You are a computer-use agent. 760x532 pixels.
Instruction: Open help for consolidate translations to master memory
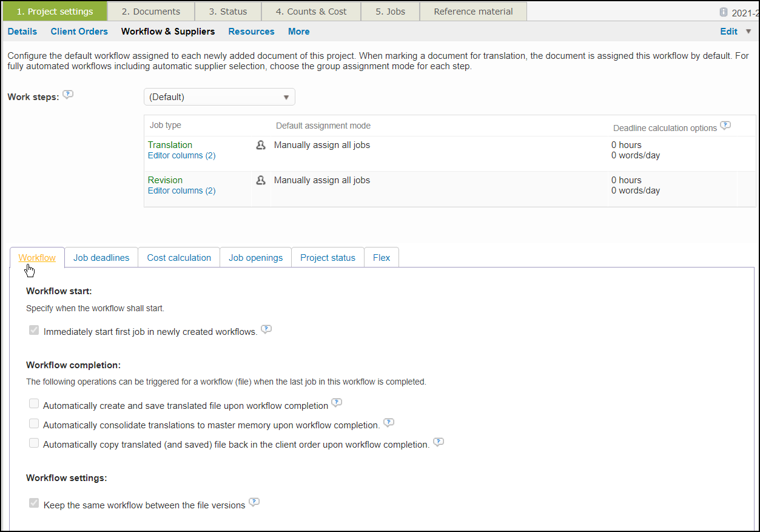click(389, 422)
